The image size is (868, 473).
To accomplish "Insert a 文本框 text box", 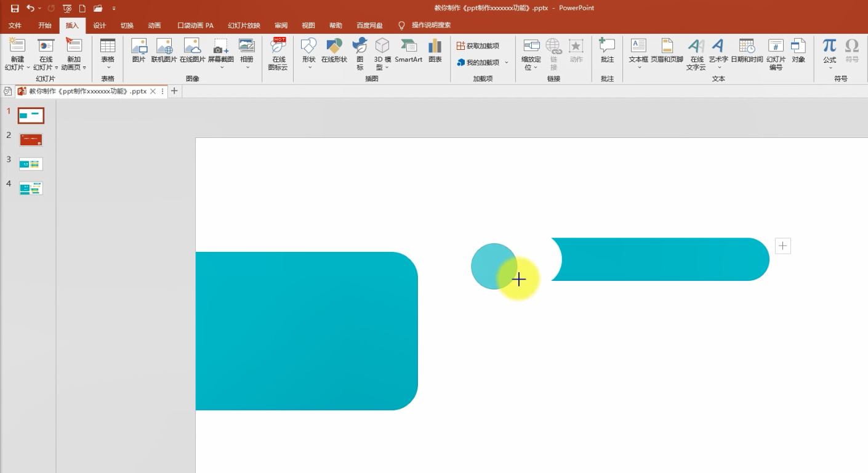I will tap(638, 54).
